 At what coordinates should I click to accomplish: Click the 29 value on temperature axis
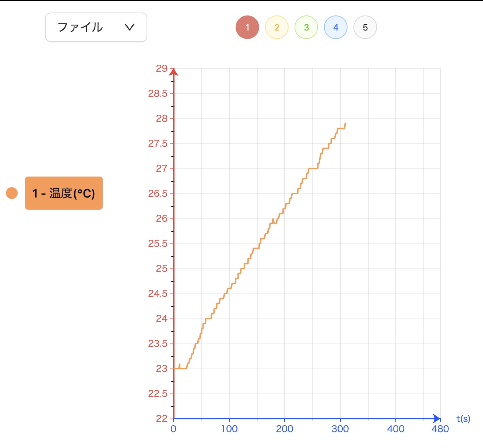[162, 68]
